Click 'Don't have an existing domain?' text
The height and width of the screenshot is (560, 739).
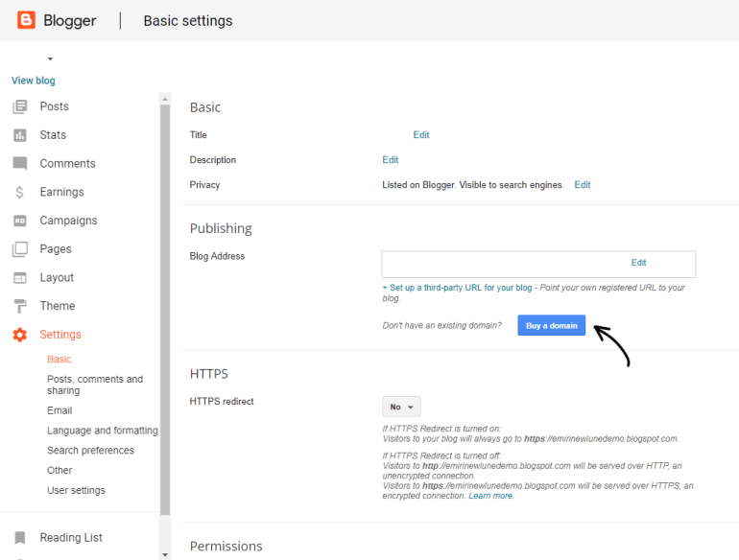pyautogui.click(x=441, y=325)
